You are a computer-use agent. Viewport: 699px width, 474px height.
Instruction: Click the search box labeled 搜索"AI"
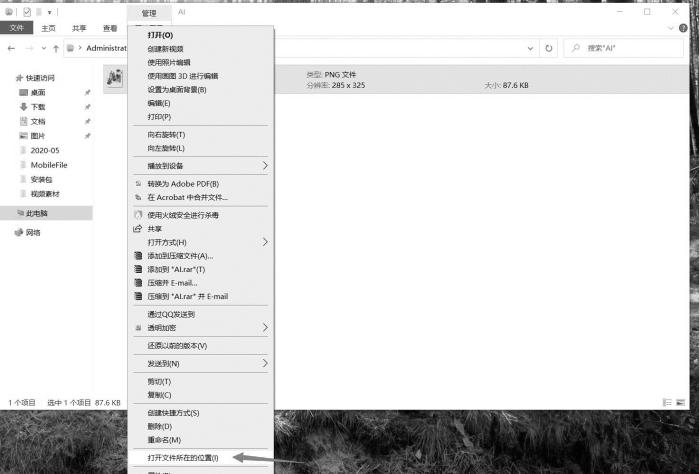click(623, 48)
